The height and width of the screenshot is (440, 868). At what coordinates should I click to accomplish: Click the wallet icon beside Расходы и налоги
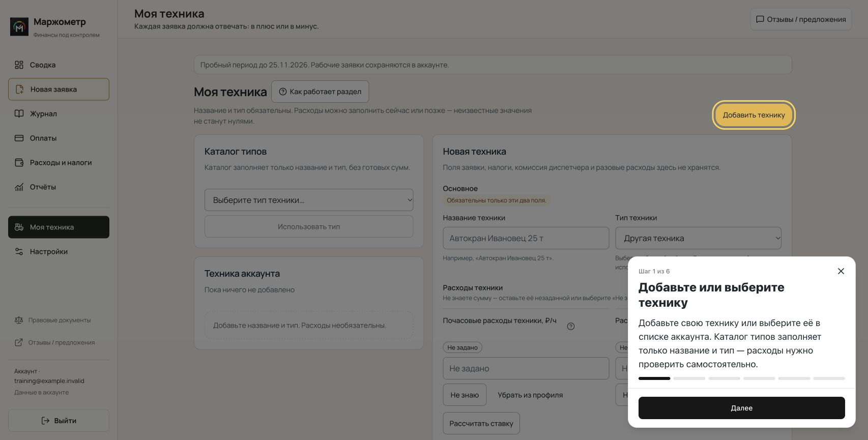point(19,163)
